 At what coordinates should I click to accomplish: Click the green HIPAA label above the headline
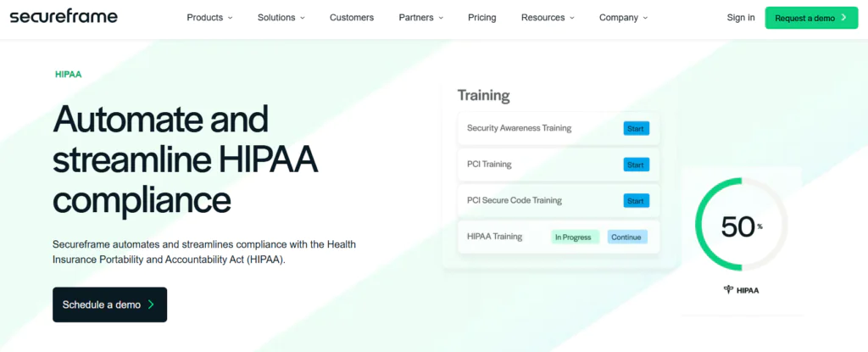(68, 75)
